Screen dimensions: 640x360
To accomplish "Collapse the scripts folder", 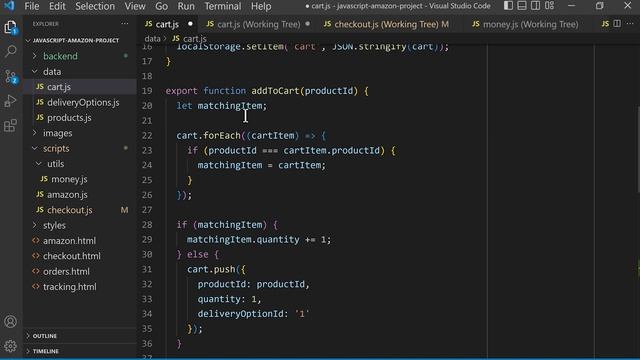I will pyautogui.click(x=80, y=149).
